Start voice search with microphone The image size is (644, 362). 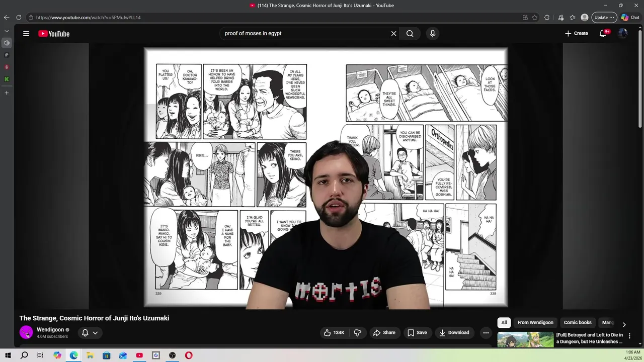click(432, 34)
